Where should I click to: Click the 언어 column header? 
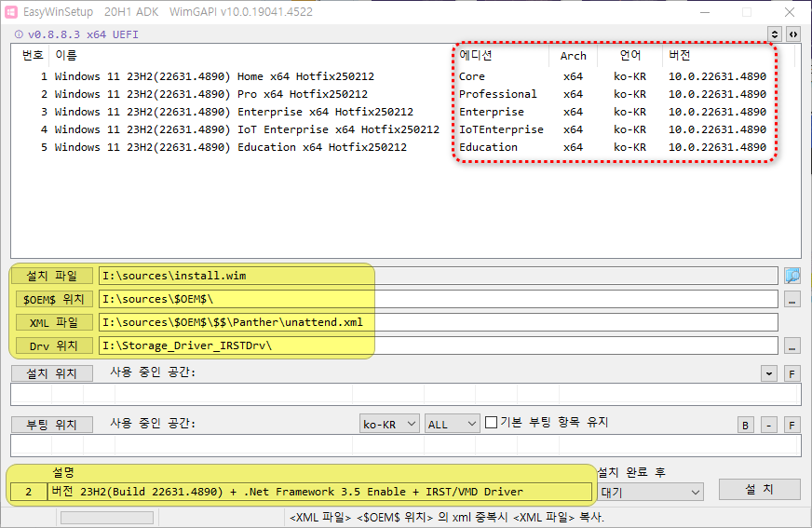(629, 55)
